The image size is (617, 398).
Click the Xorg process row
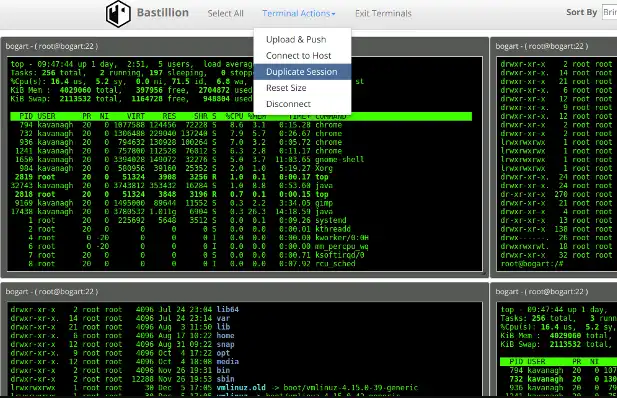pyautogui.click(x=172, y=168)
